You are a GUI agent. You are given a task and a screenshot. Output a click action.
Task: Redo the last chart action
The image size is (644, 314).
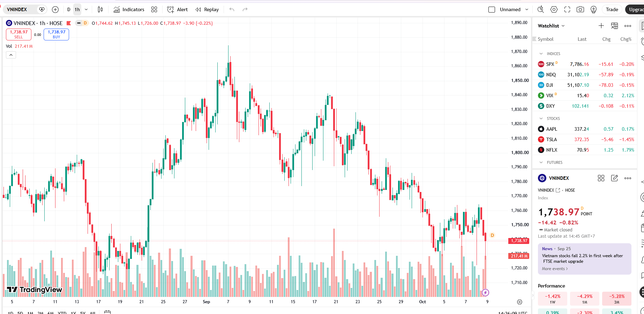[x=245, y=9]
